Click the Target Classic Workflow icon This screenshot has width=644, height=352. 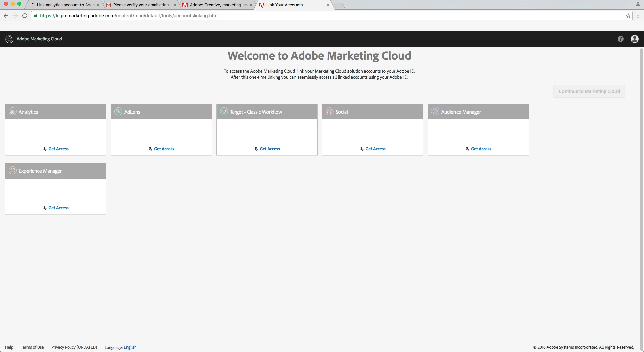click(x=224, y=111)
